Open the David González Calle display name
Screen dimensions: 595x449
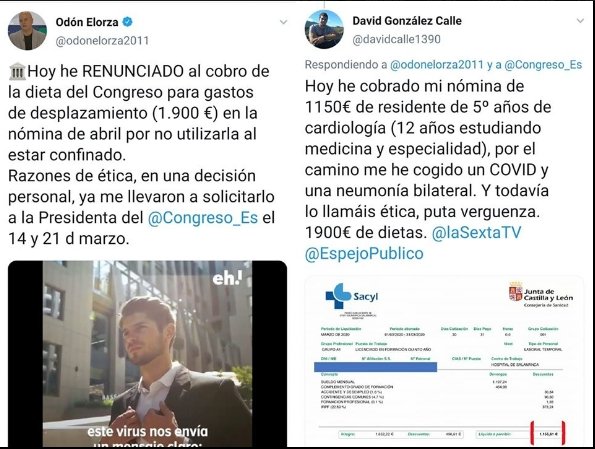click(407, 20)
